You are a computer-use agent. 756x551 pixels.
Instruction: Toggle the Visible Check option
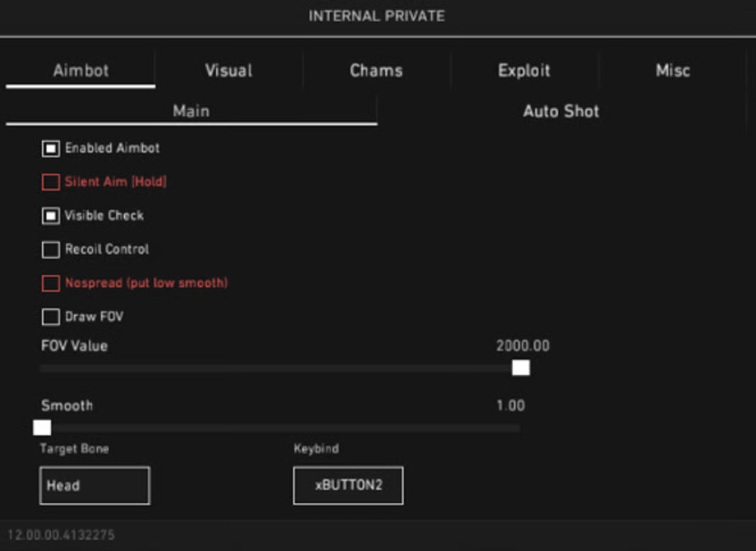50,215
